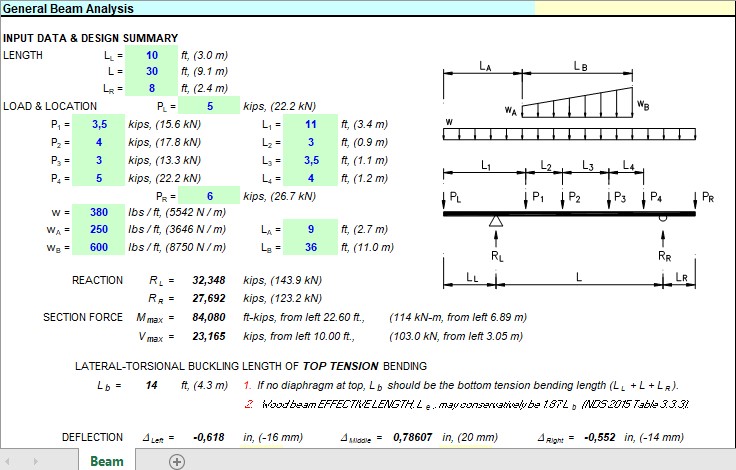Click the LOAD & LOCATION label

pyautogui.click(x=50, y=106)
